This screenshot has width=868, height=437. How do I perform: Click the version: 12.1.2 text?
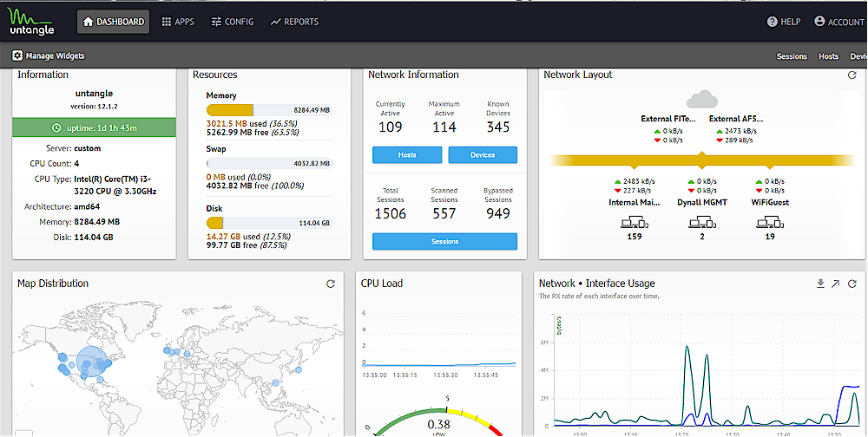[x=94, y=106]
